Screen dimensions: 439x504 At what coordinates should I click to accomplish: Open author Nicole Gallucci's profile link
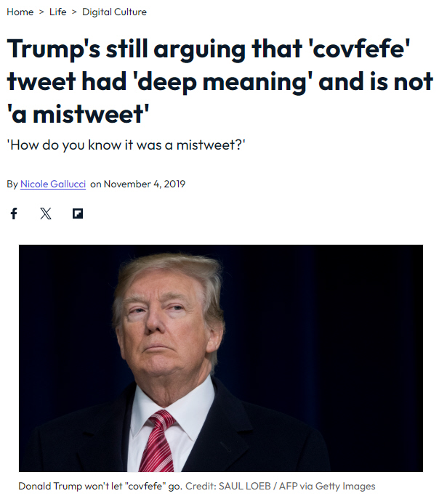pos(53,184)
